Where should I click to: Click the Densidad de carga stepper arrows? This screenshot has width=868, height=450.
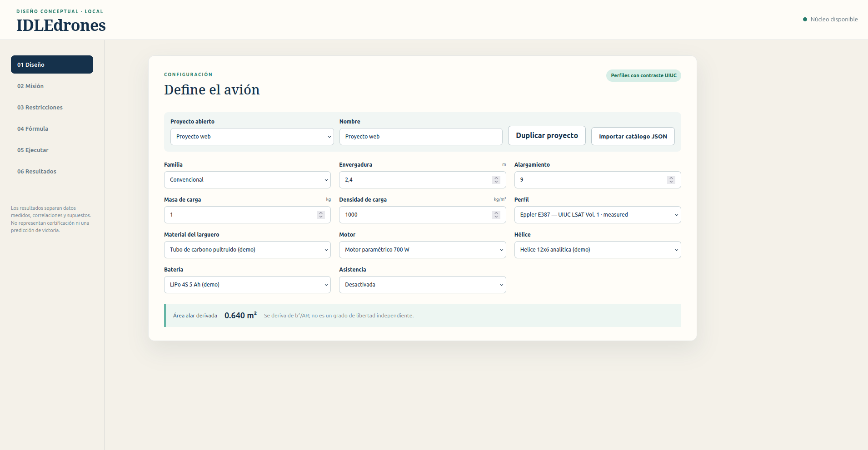coord(496,215)
